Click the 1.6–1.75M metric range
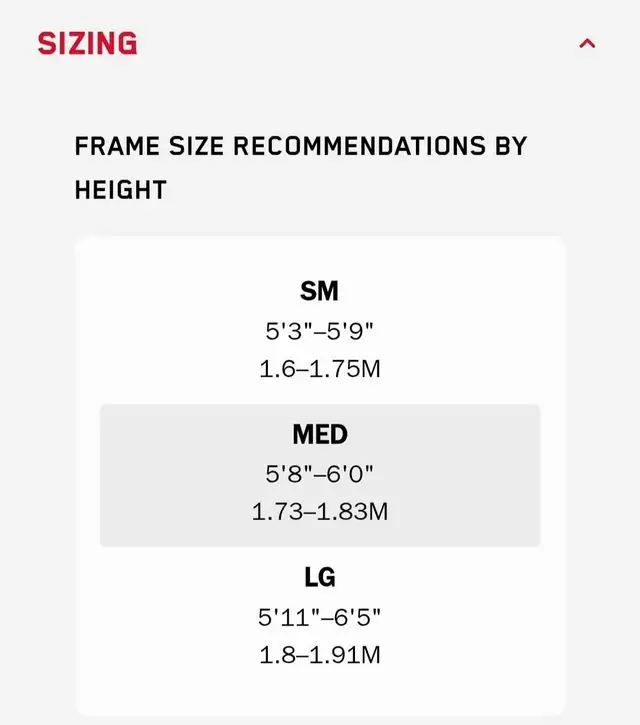 click(x=320, y=369)
